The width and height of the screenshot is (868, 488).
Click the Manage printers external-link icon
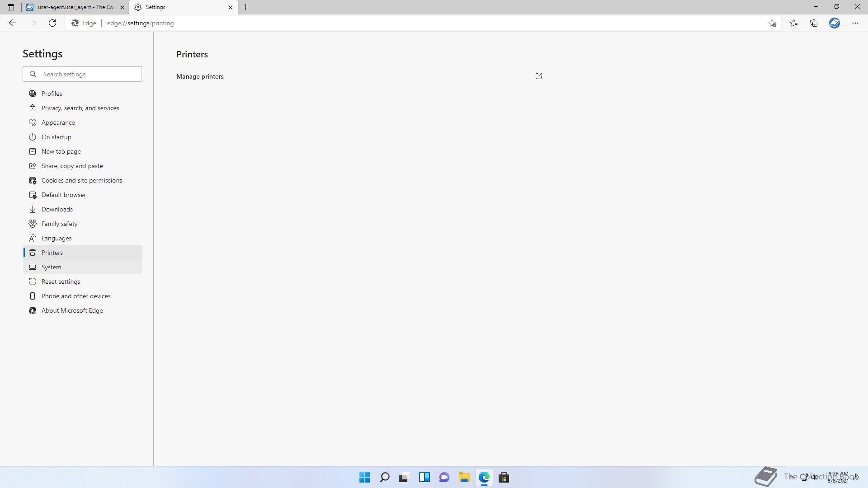click(539, 76)
